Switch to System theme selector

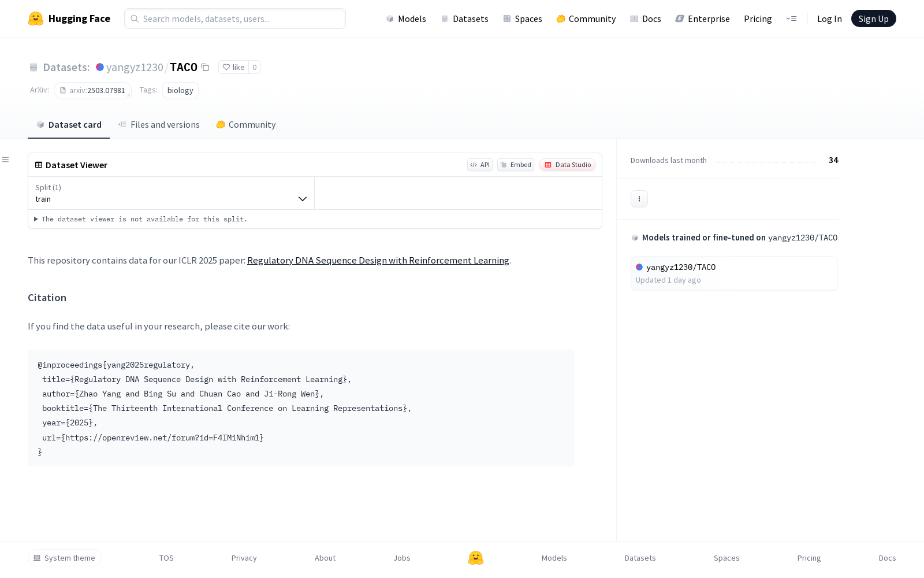65,558
